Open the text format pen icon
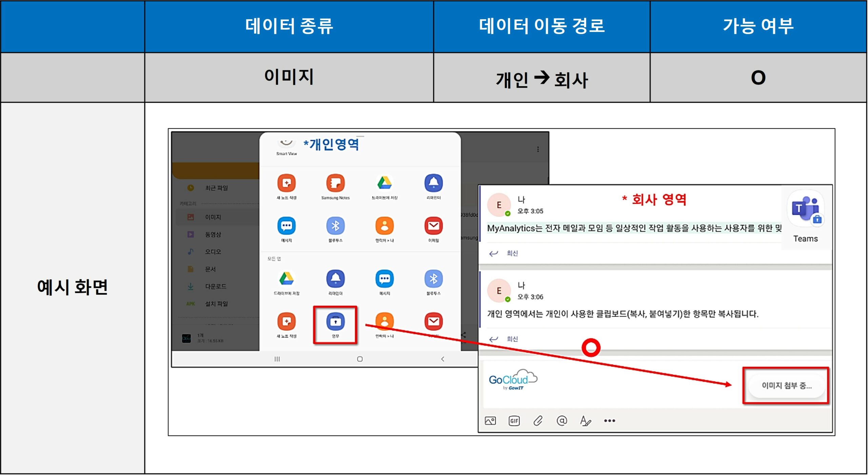 (585, 421)
